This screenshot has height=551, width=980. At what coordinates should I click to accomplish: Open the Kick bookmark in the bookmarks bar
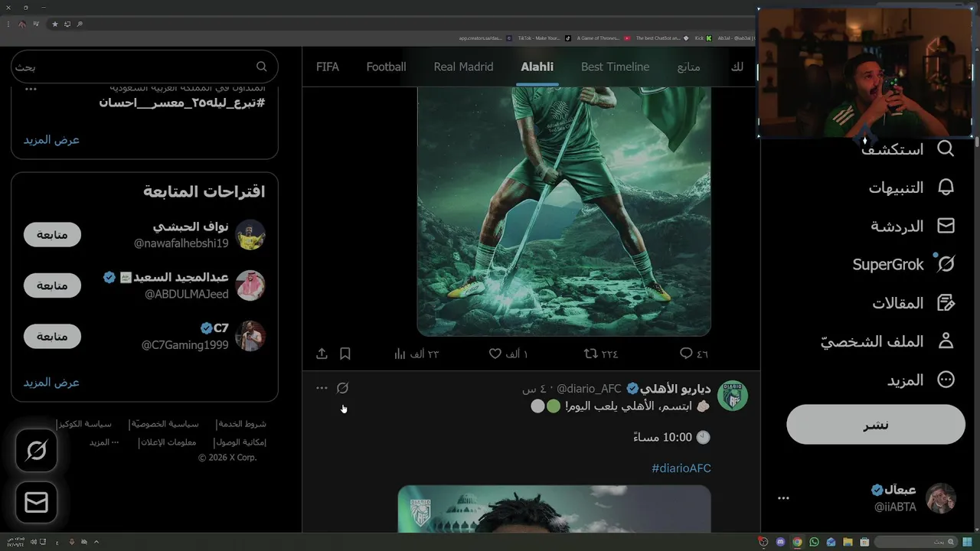[703, 37]
